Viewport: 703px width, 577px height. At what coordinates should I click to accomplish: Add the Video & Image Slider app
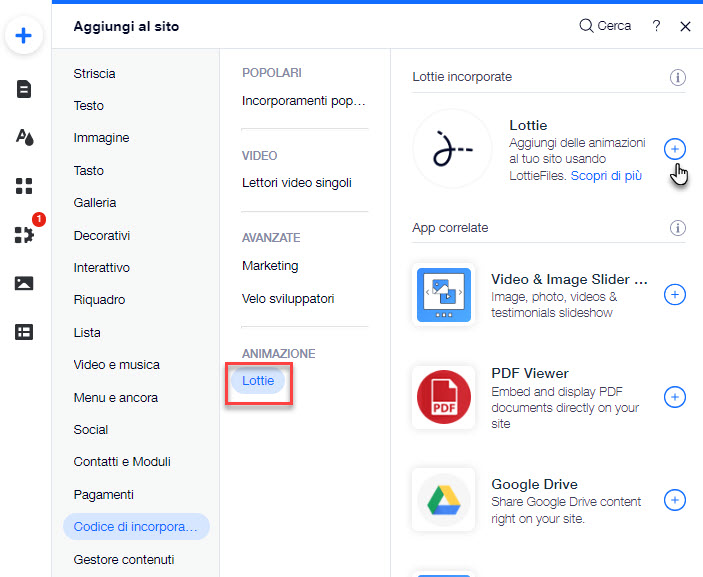click(674, 295)
